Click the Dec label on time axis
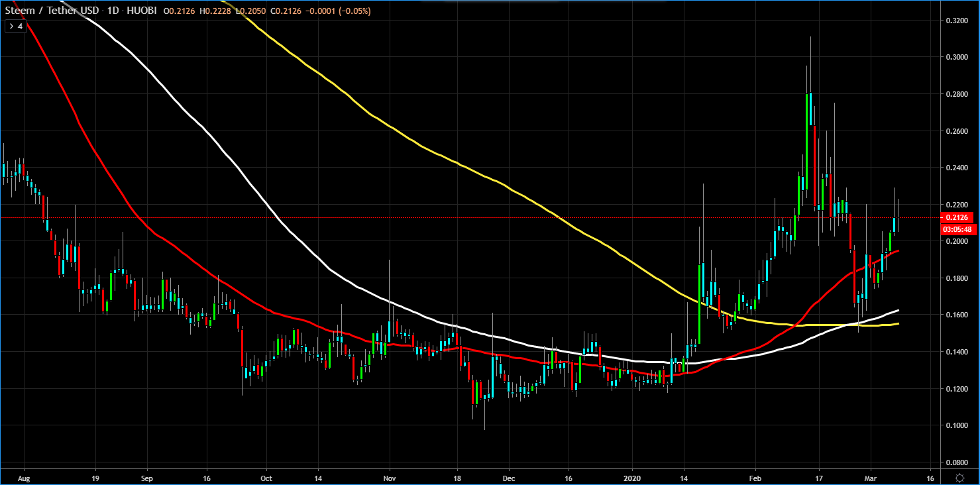 [x=509, y=477]
